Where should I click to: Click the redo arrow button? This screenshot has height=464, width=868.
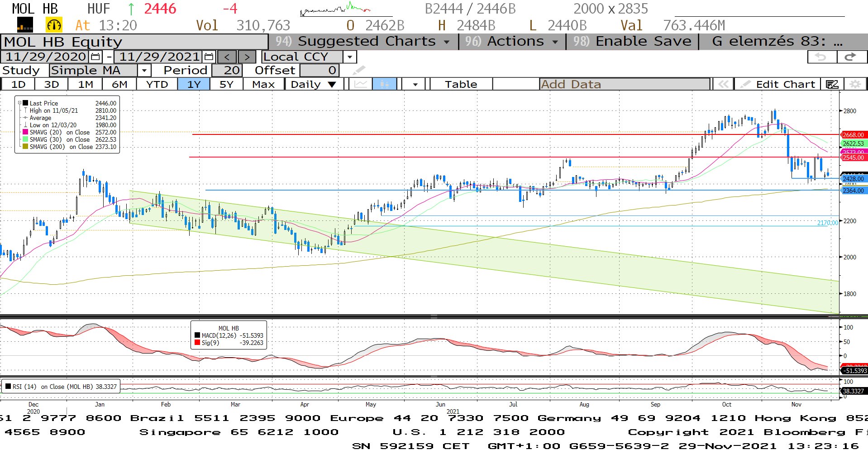(x=851, y=57)
